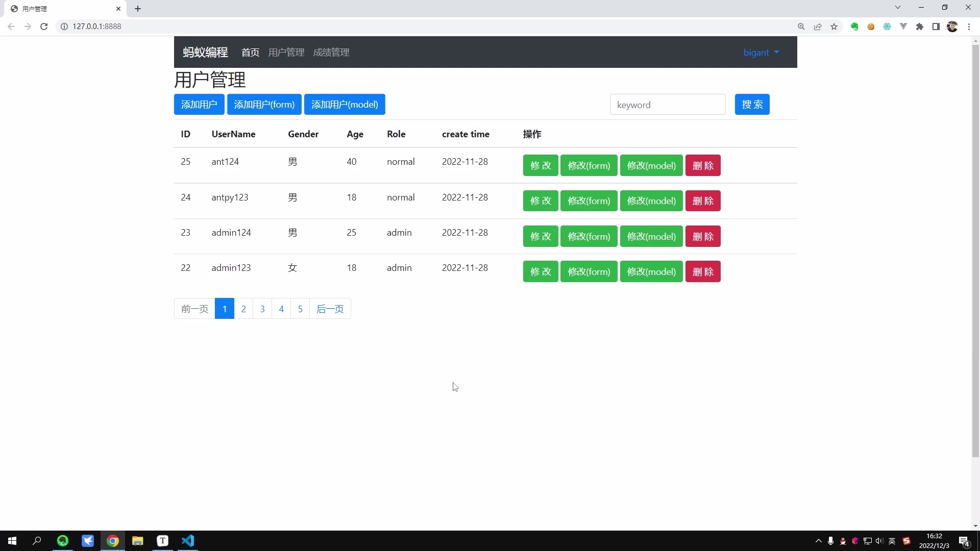Click 添加用户(form) button
The height and width of the screenshot is (551, 980).
[264, 105]
